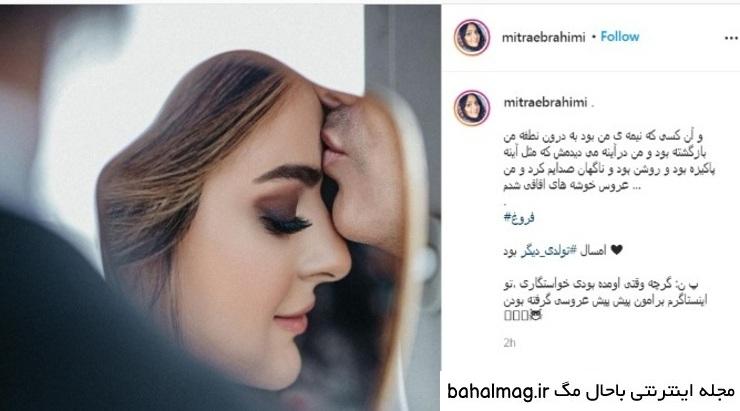The height and width of the screenshot is (411, 740).
Task: Click the black heart emoji in the caption
Action: pos(616,250)
